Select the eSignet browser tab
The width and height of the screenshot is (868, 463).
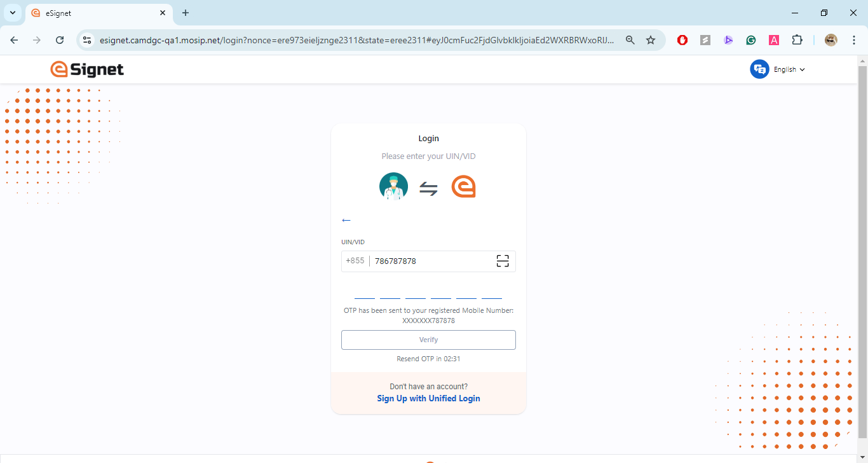95,13
